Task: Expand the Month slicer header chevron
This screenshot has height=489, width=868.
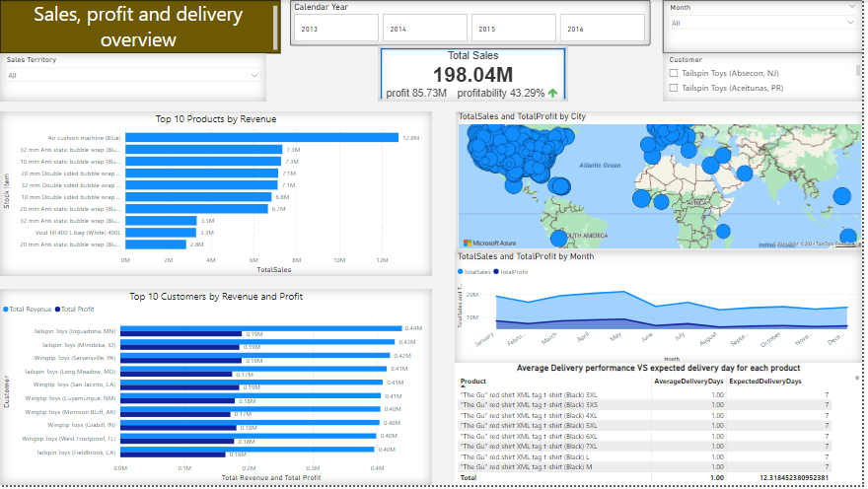Action: 852,6
